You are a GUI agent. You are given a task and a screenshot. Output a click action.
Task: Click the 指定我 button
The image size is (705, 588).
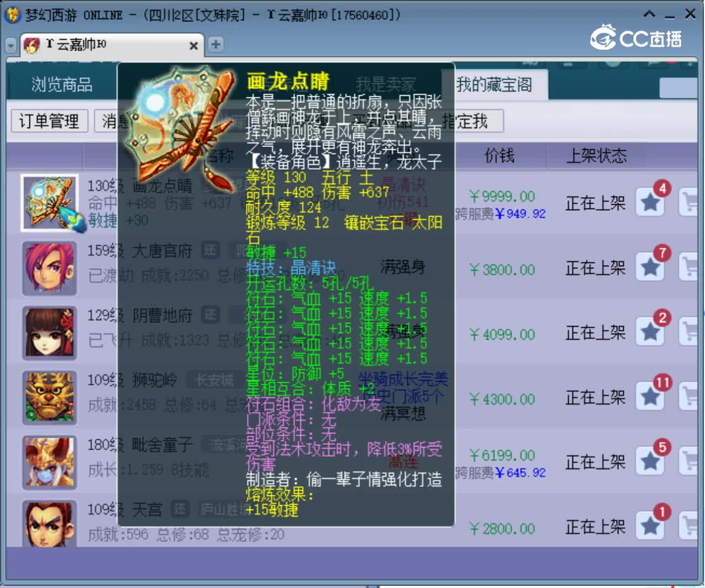pyautogui.click(x=465, y=121)
